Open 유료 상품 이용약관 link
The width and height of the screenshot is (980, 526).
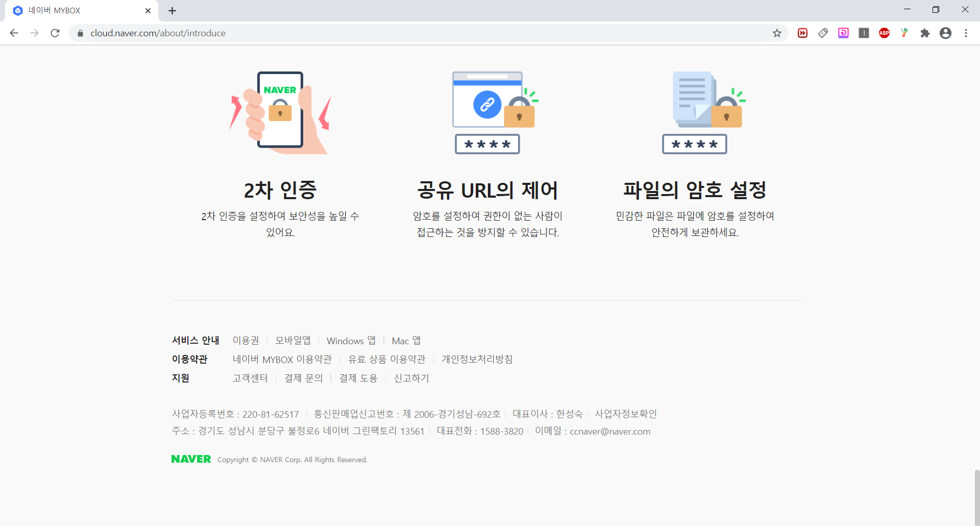(387, 360)
